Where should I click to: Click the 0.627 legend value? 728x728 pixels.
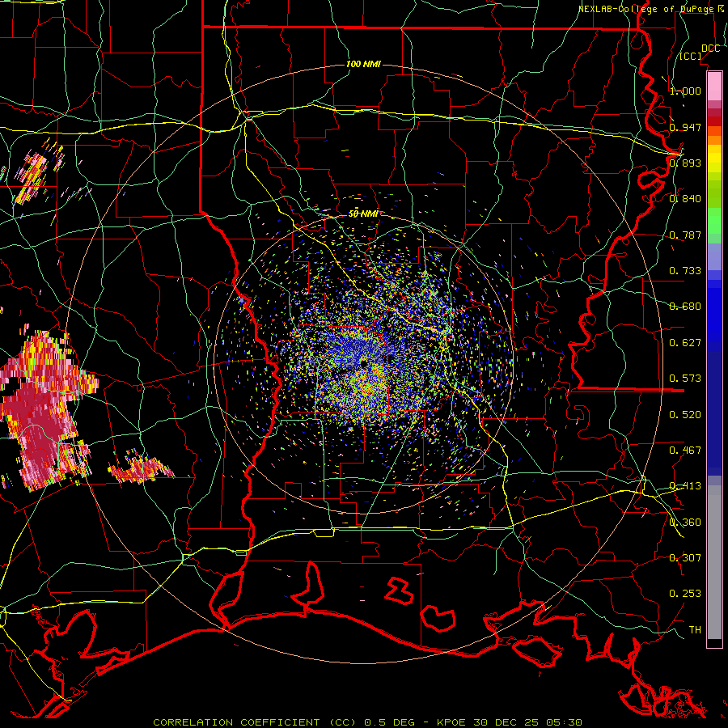click(685, 343)
